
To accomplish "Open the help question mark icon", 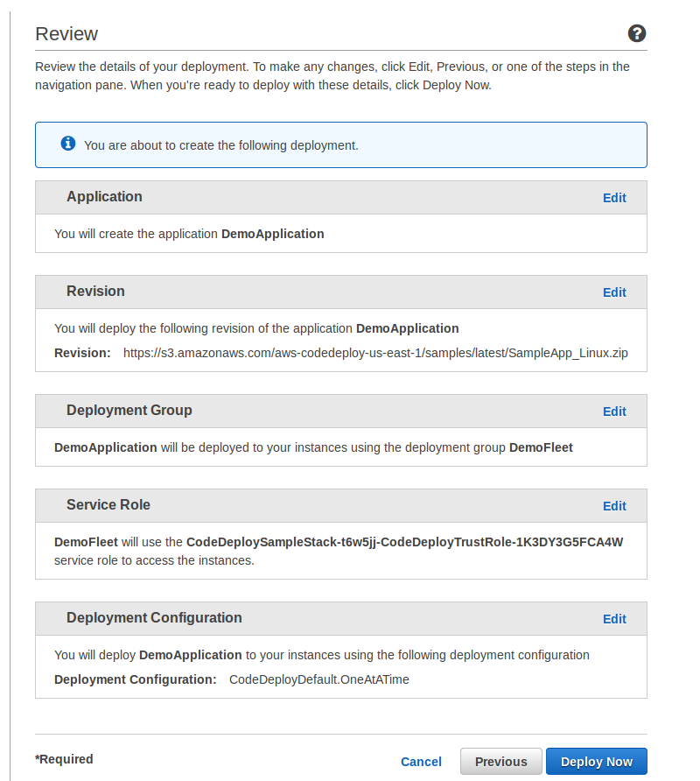I will click(x=637, y=33).
